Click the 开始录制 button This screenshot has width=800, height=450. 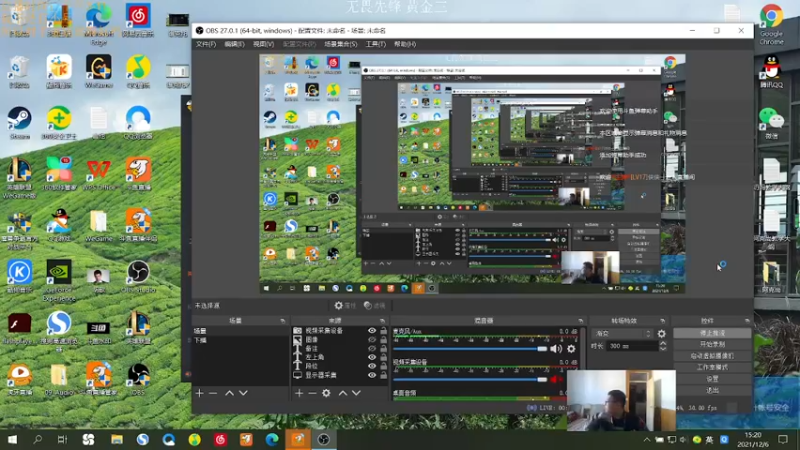712,344
